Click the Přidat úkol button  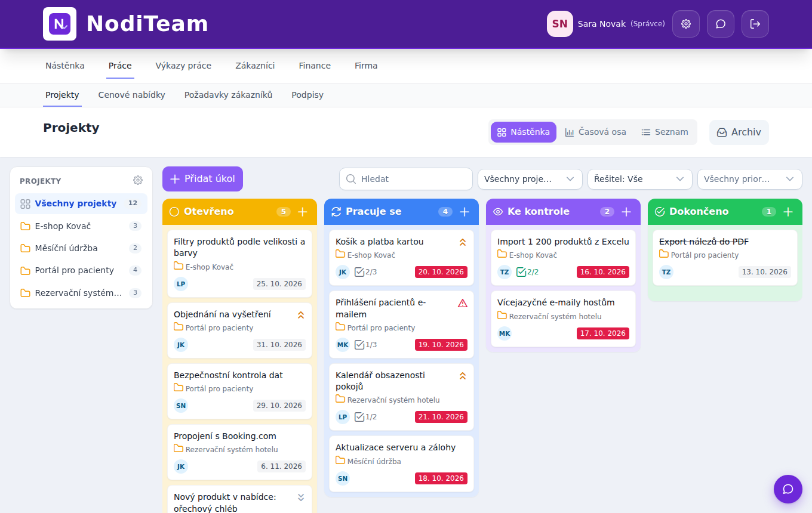(202, 179)
